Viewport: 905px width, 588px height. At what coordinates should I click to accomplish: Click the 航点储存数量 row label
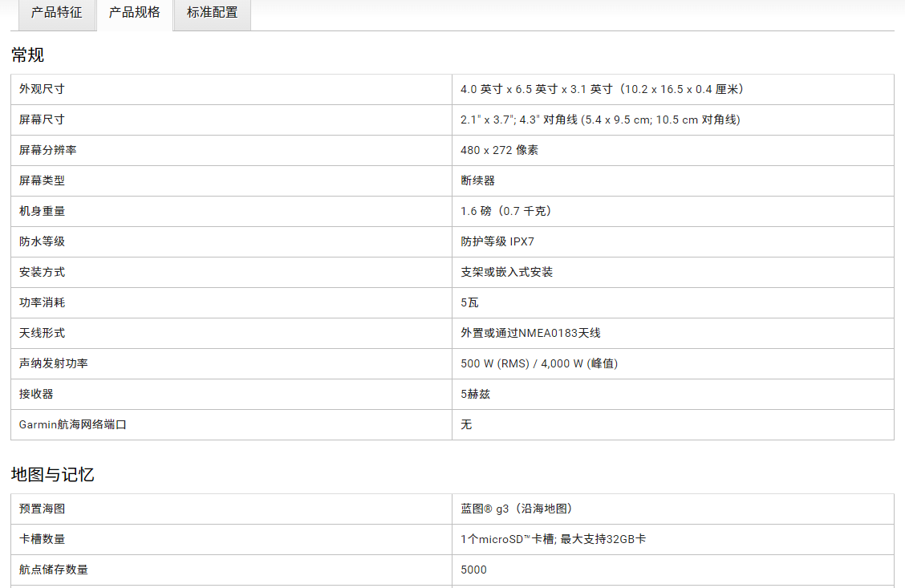tap(54, 570)
